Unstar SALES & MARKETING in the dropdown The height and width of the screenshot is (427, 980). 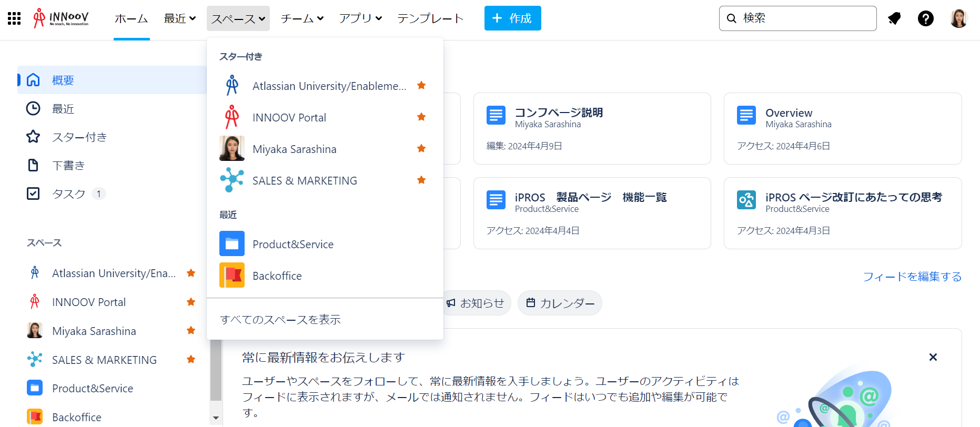[421, 180]
